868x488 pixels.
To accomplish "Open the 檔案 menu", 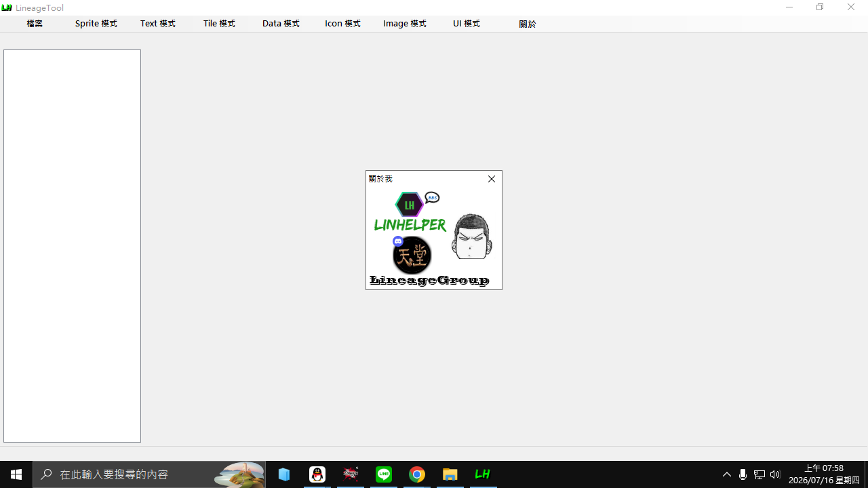I will tap(35, 24).
